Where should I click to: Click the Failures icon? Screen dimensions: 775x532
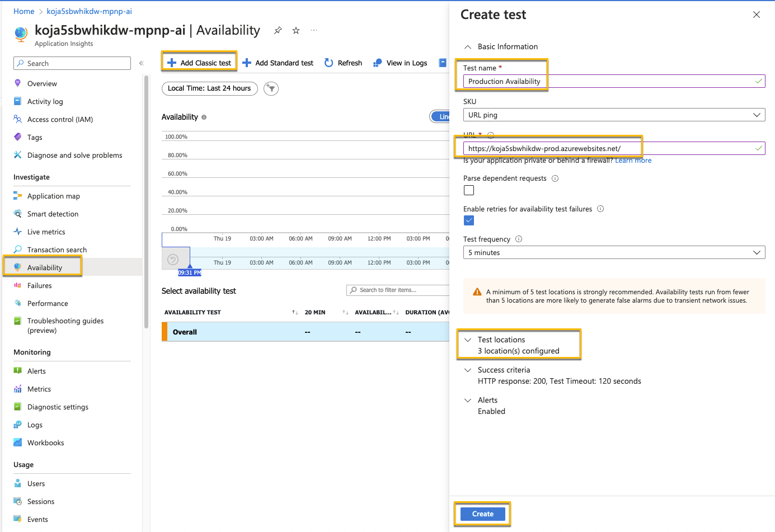(18, 285)
